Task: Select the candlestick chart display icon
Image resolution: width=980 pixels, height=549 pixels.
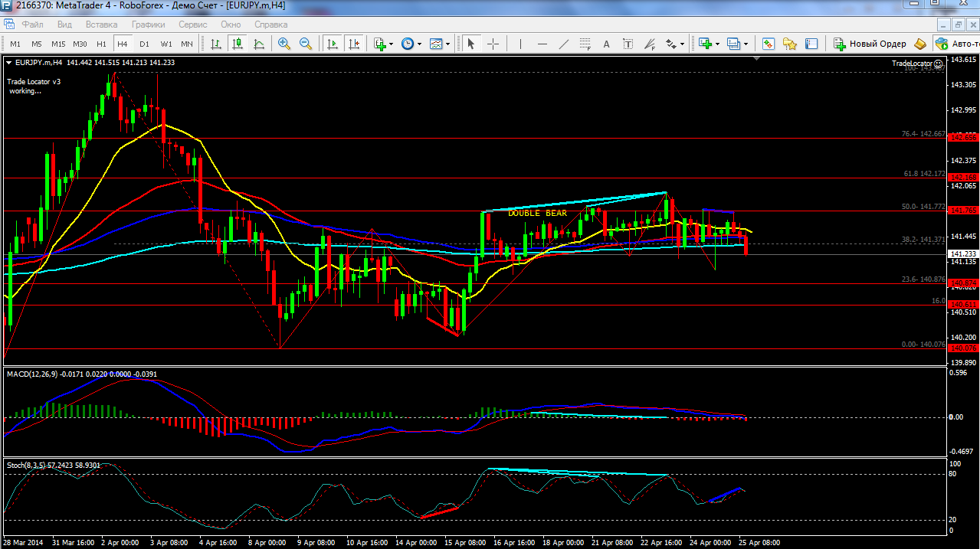Action: point(238,44)
